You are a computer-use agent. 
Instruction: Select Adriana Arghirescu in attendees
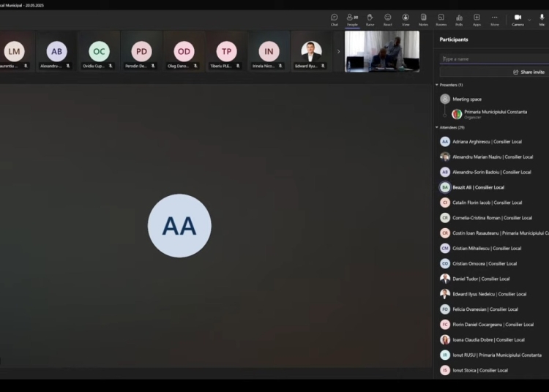[491, 142]
